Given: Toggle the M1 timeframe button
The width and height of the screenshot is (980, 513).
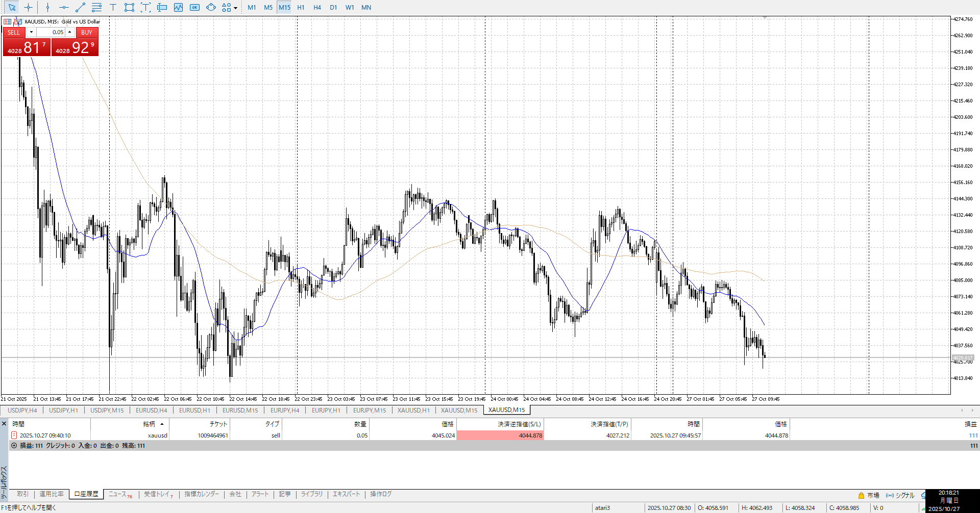Looking at the screenshot, I should (252, 7).
